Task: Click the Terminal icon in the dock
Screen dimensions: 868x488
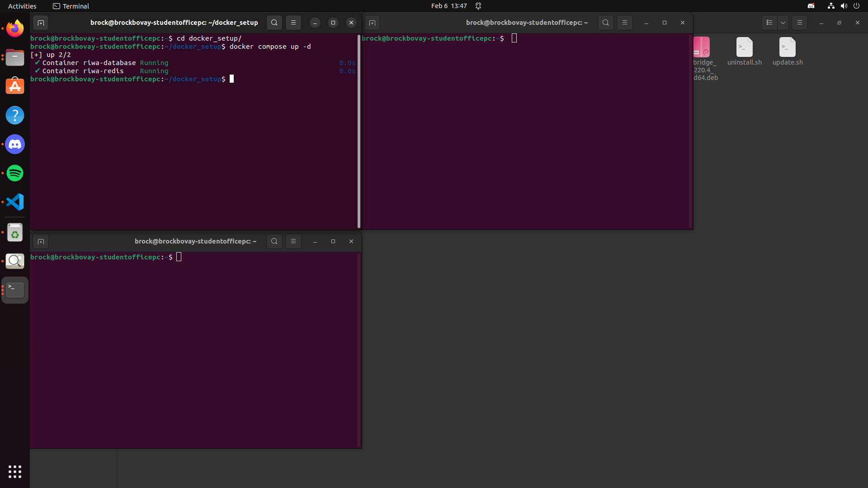Action: (15, 290)
